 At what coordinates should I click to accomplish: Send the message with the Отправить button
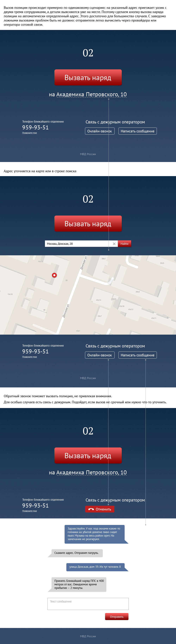click(117, 617)
